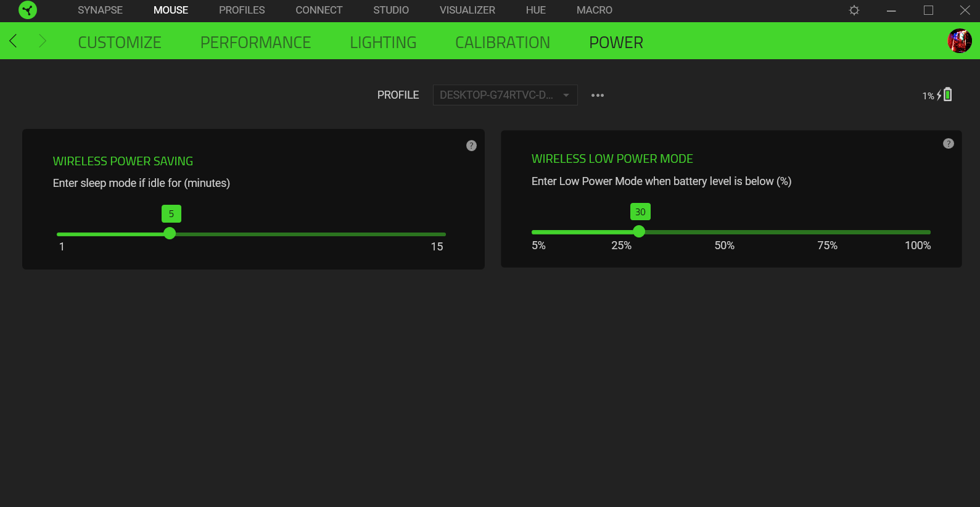Open help for Wireless Power Saving
980x507 pixels.
click(x=471, y=146)
